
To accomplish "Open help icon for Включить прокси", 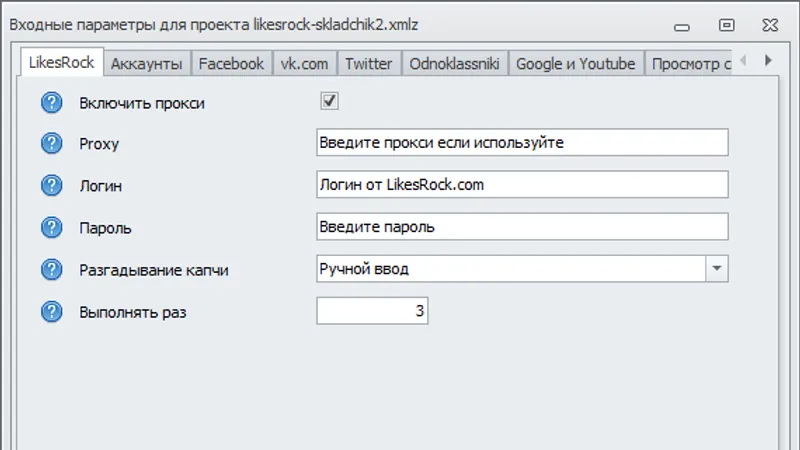I will coord(52,103).
